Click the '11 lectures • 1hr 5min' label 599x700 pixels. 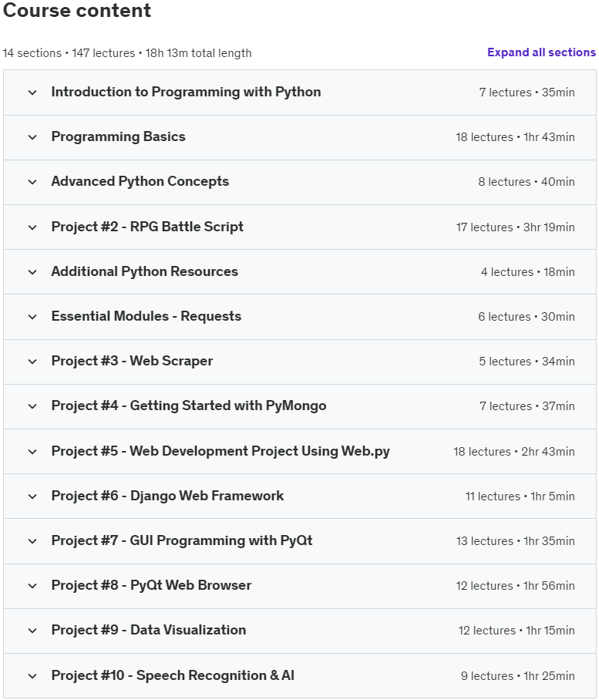click(520, 496)
